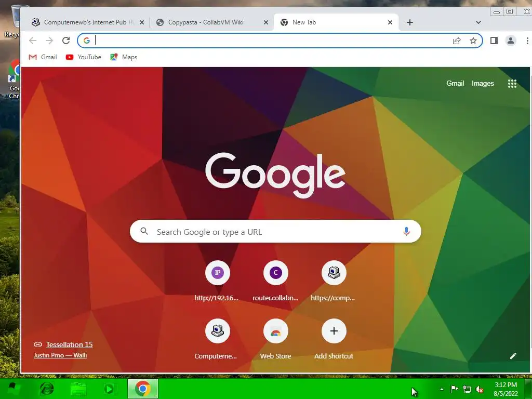Click the Google logo on the page

(275, 175)
